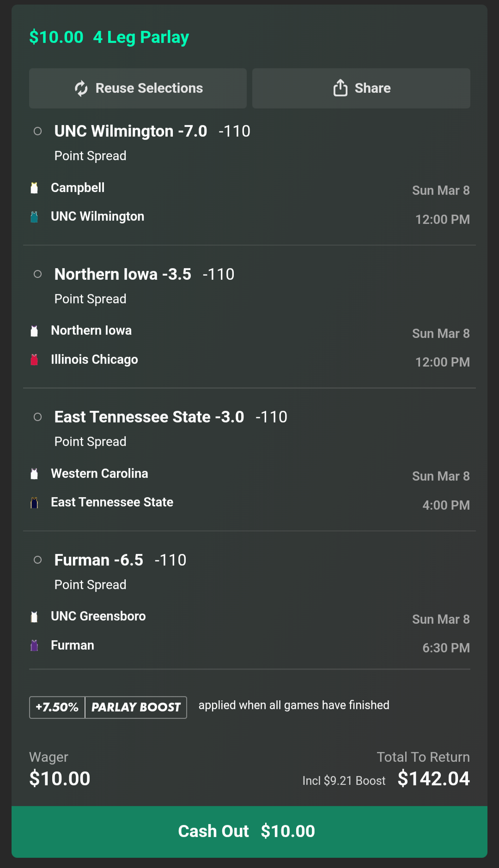Click the Northern Iowa team name row
This screenshot has height=868, width=499.
point(91,331)
